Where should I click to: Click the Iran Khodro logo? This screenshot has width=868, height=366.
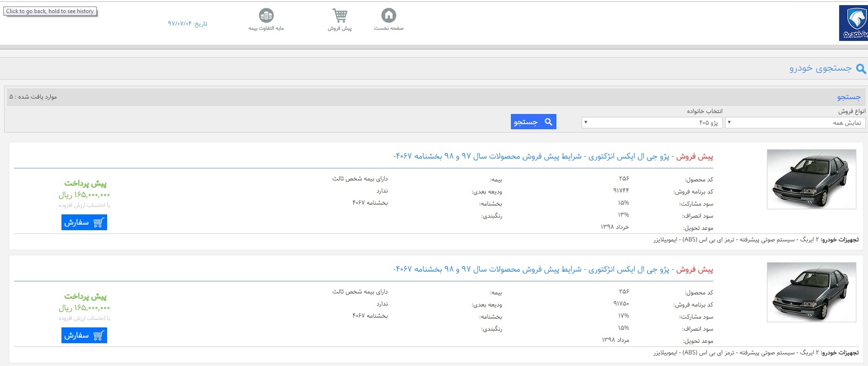[x=853, y=23]
